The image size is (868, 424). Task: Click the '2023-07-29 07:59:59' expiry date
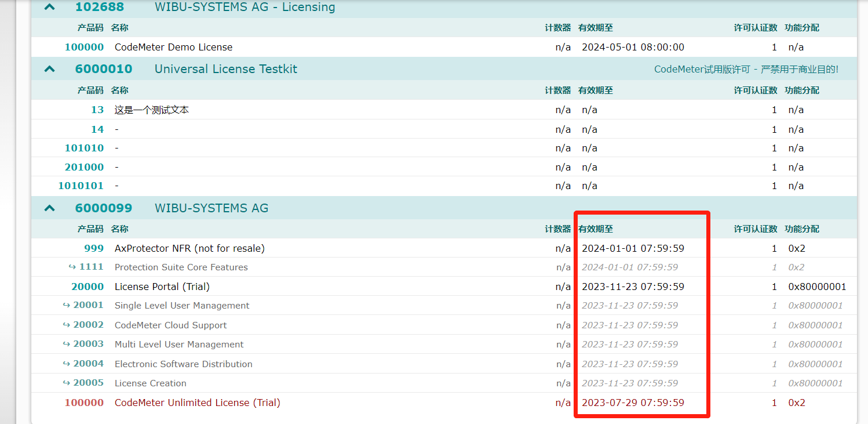point(633,403)
